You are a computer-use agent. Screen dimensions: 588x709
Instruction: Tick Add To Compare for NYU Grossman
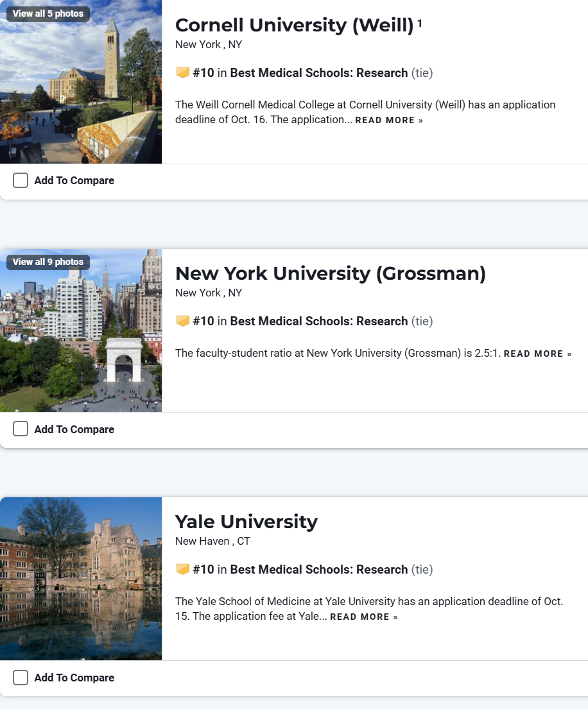(x=21, y=429)
